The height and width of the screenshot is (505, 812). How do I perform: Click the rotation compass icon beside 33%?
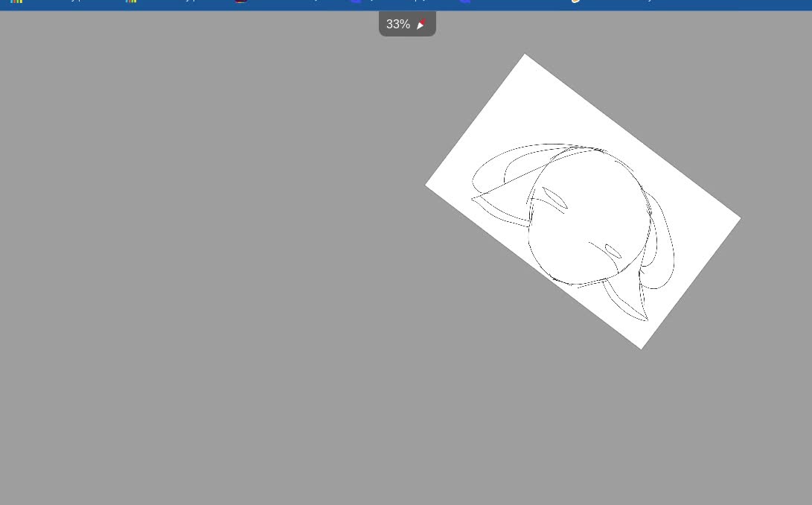point(421,25)
